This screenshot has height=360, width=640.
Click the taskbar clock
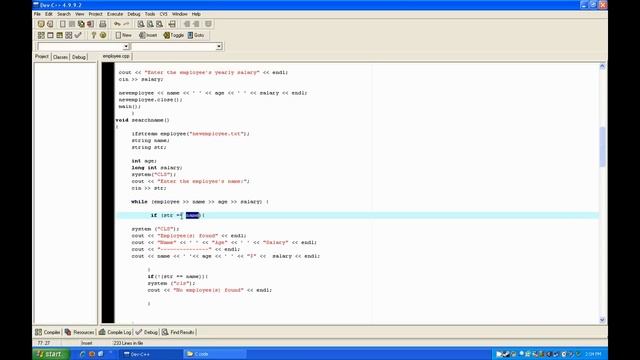pyautogui.click(x=593, y=354)
